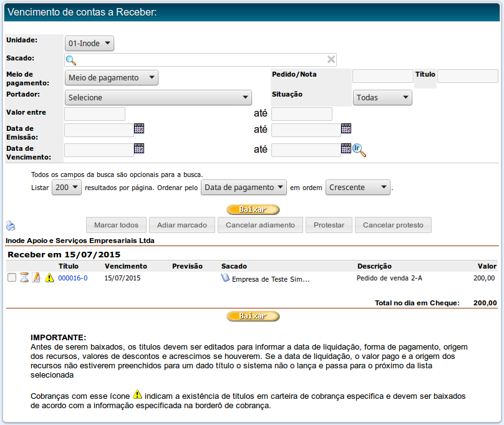Expand the Portador 'Selecione' dropdown
Screen dimensions: 504x425
pyautogui.click(x=158, y=97)
